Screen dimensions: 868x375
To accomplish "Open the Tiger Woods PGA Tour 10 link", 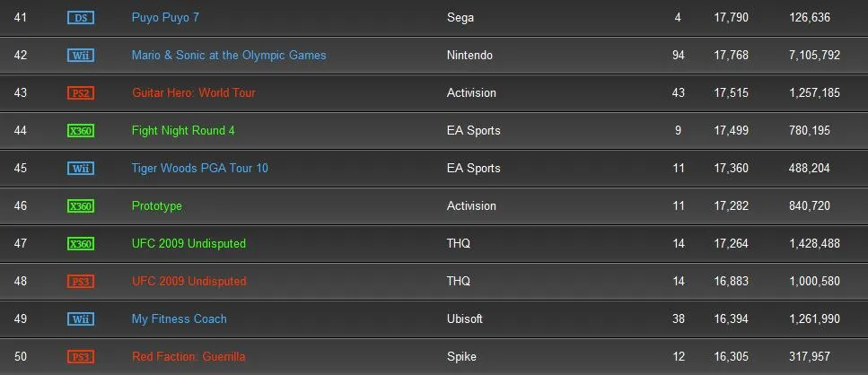I will (x=199, y=169).
